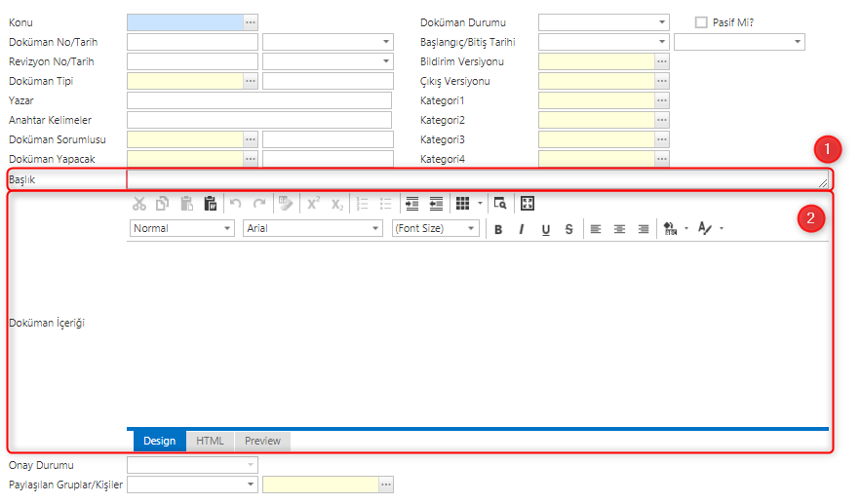Click the Konu lookup ellipsis button
Image resolution: width=861 pixels, height=504 pixels.
tap(251, 22)
